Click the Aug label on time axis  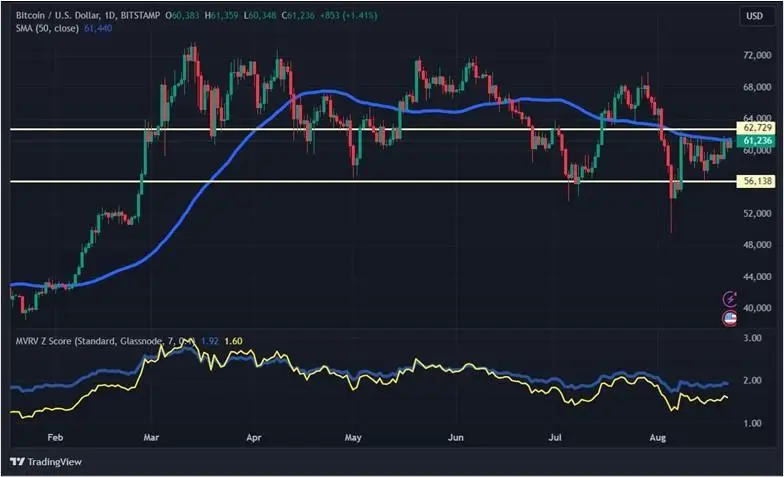[657, 438]
